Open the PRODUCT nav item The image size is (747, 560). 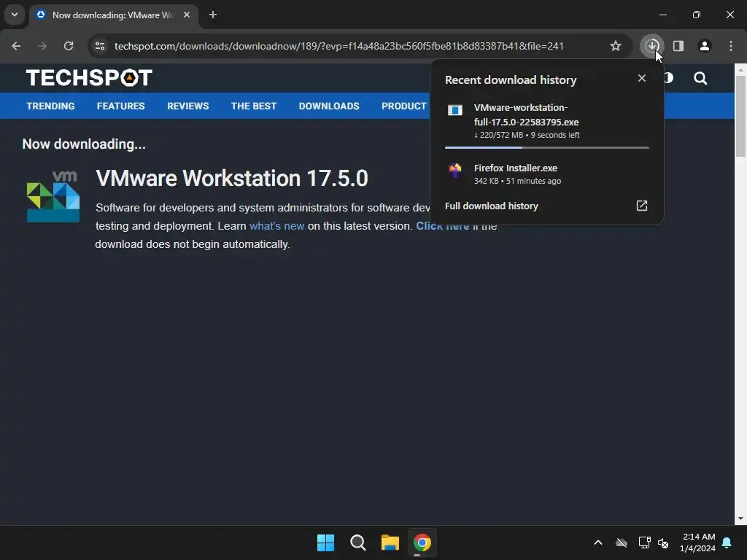(404, 106)
